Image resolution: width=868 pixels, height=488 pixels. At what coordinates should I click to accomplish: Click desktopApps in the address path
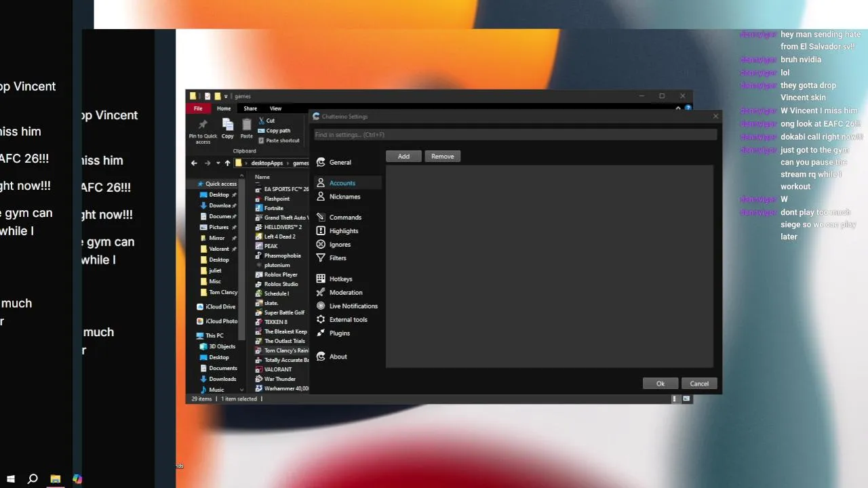coord(267,163)
